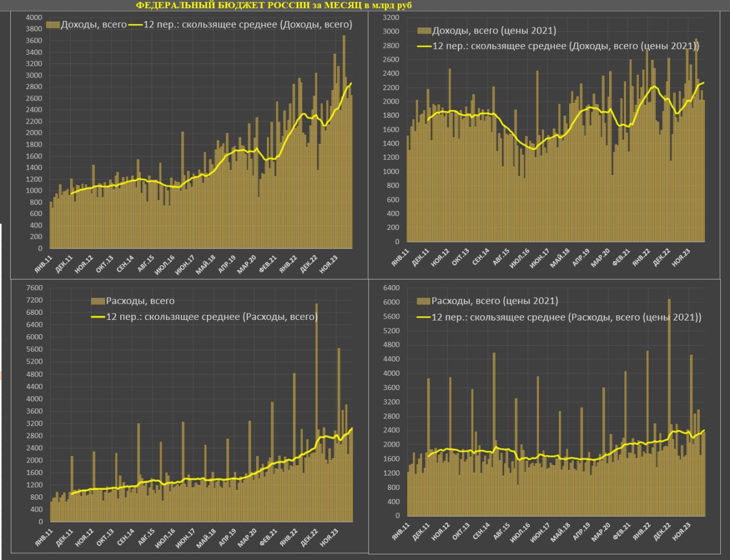Click y-axis value 4000 on the nominal revenue chart
The height and width of the screenshot is (560, 730).
tap(34, 18)
